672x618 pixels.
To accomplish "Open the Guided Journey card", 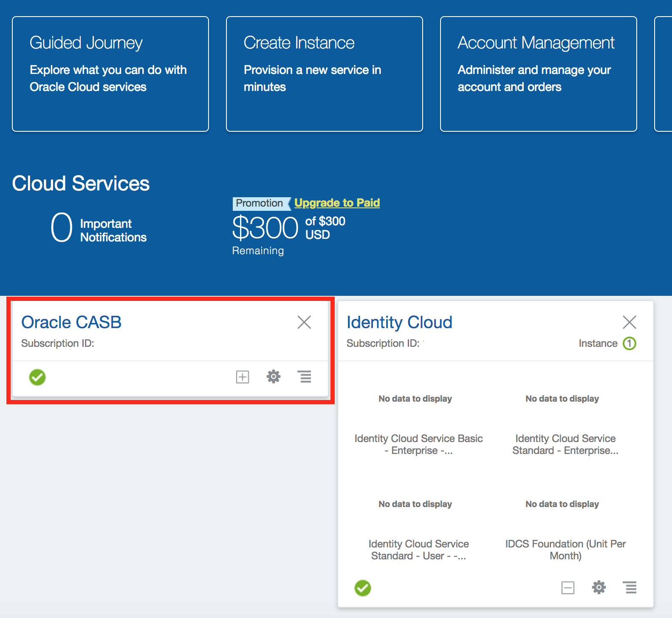I will [110, 74].
